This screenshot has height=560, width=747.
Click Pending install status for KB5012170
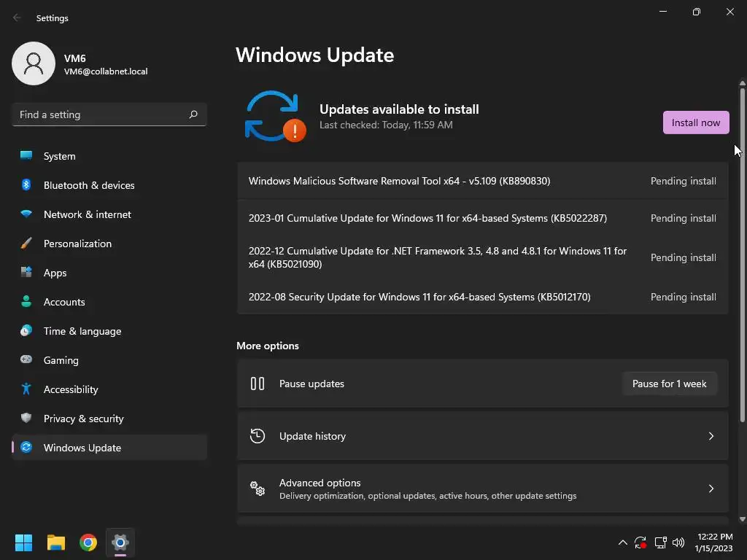pyautogui.click(x=683, y=297)
